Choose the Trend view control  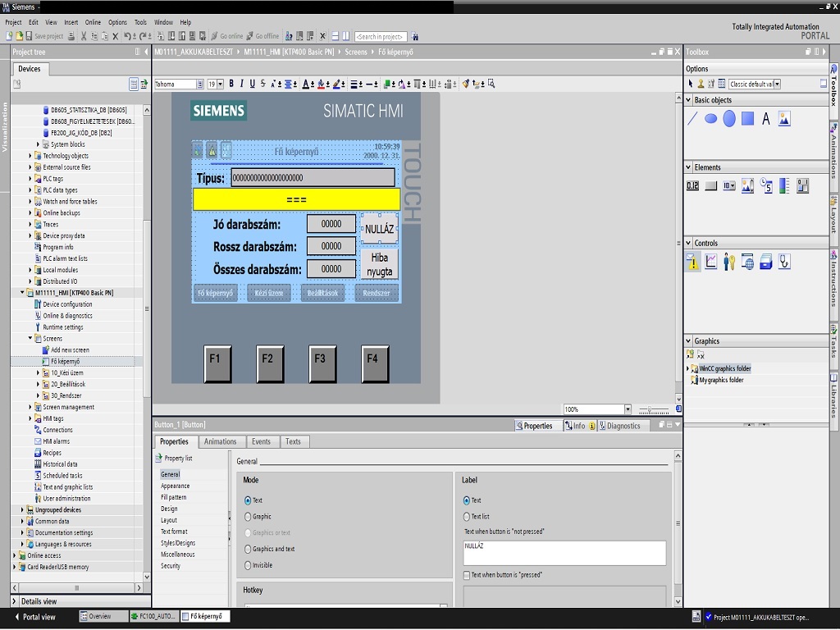(x=711, y=262)
